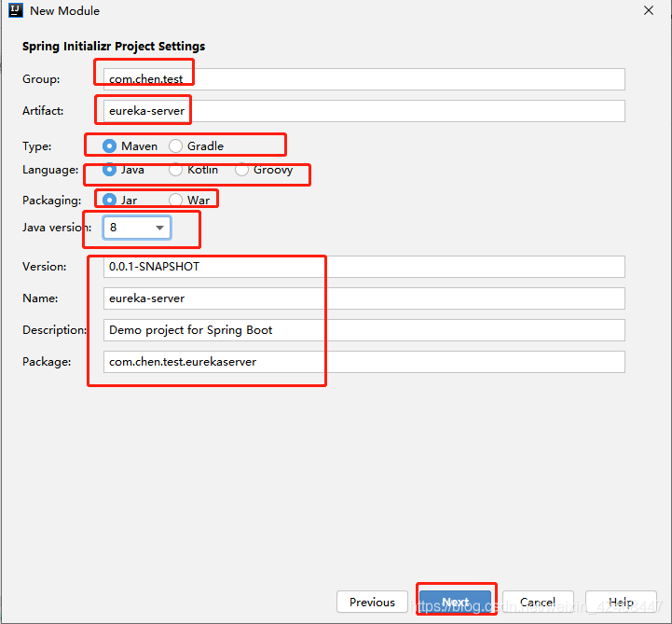Screen dimensions: 672x624
Task: Select War packaging option
Action: pyautogui.click(x=175, y=201)
